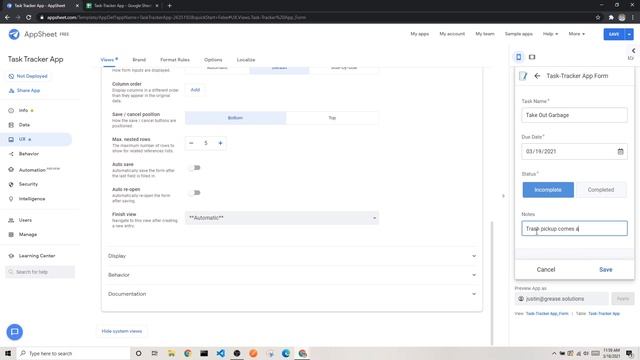Decrease Max nested rows value
This screenshot has width=640, height=360.
(x=191, y=143)
